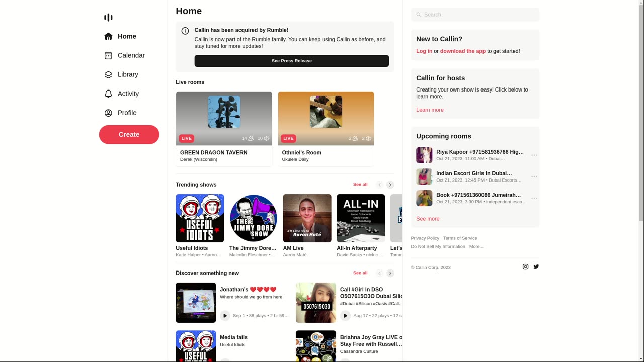644x362 pixels.
Task: Open the GREEN DRAGON TAVERN live room
Action: (x=224, y=129)
